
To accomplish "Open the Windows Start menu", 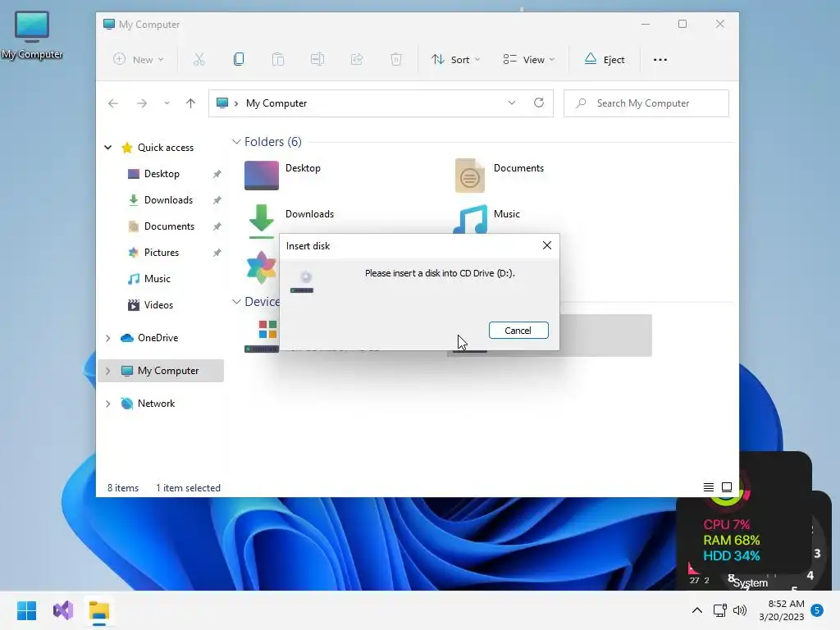I will 26,610.
